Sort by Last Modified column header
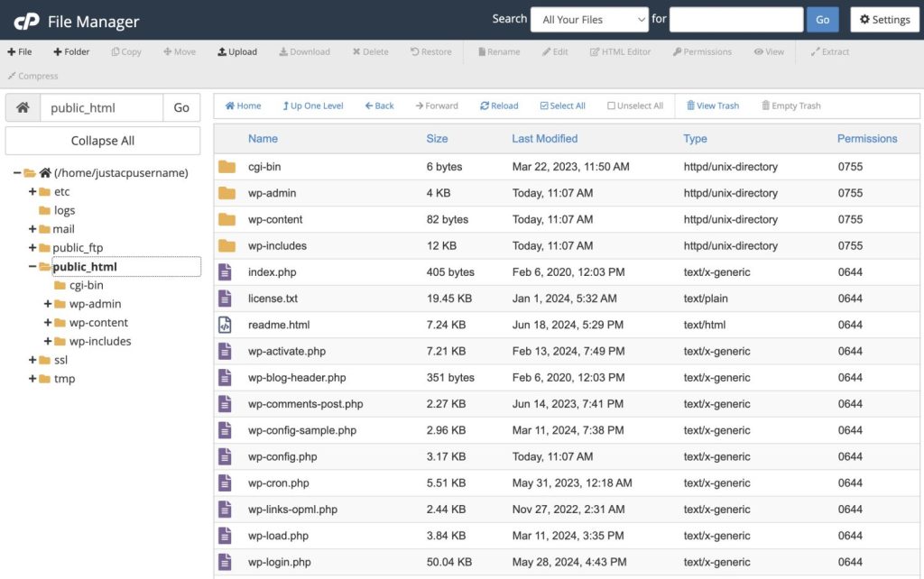The height and width of the screenshot is (579, 924). (544, 139)
